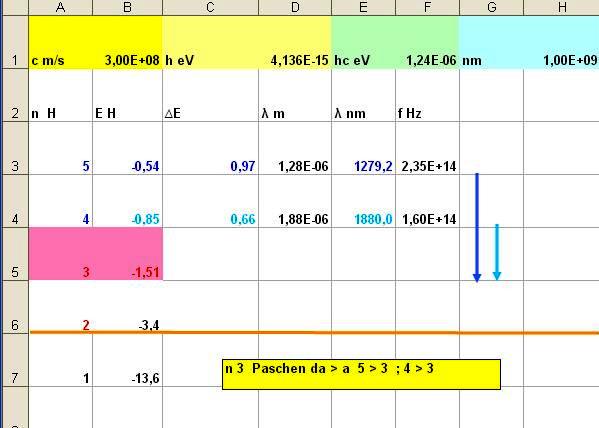
Task: Click energy value -3,4
Action: coord(128,307)
